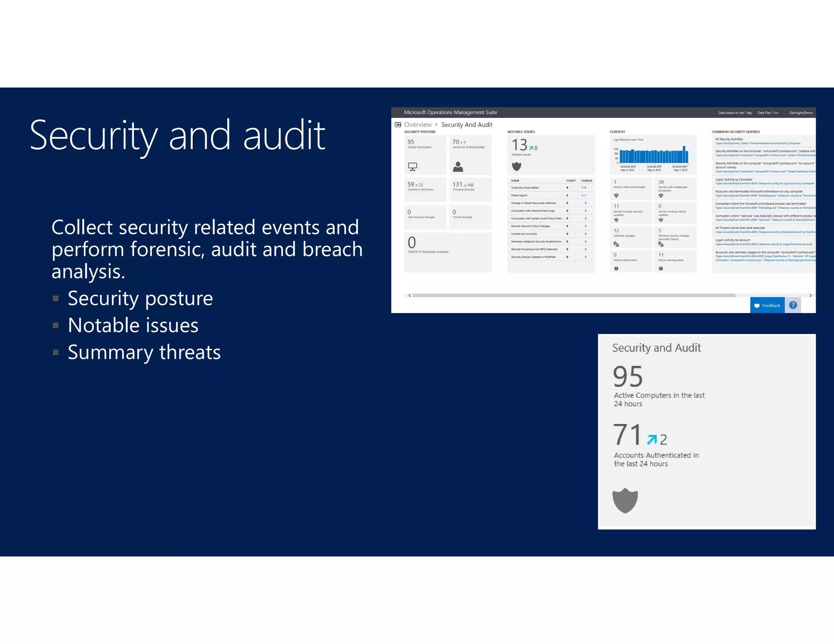The height and width of the screenshot is (644, 834).
Task: Open the 59 Activities in the System tile
Action: 425,190
